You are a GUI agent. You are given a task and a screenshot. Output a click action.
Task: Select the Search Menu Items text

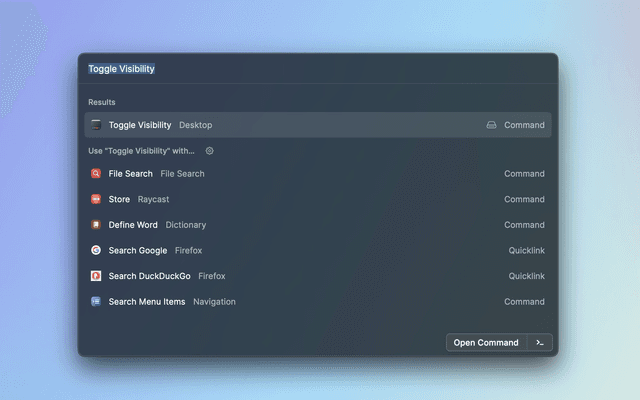(147, 301)
